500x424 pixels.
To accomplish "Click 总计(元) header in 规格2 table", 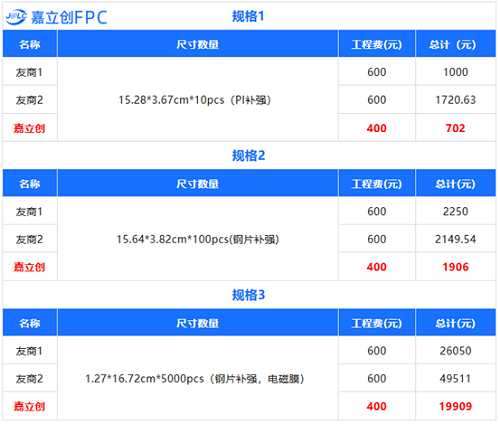I will pos(455,184).
